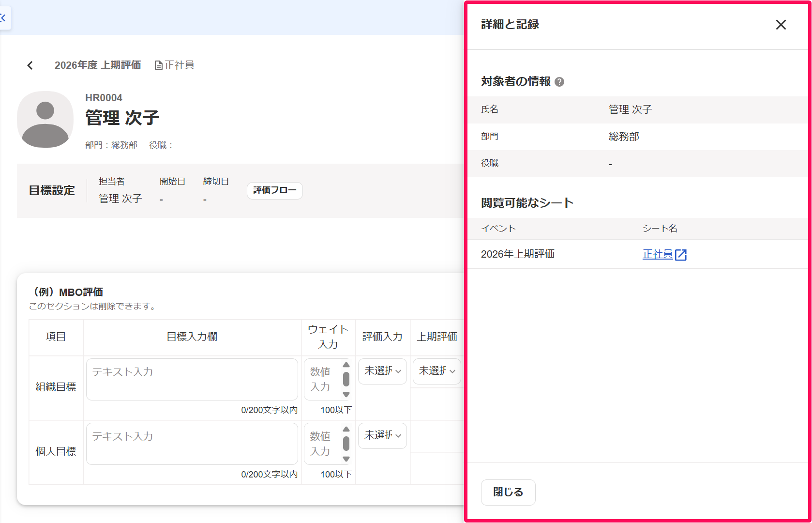812x523 pixels.
Task: Click the 個人目標 text input field
Action: (x=192, y=444)
